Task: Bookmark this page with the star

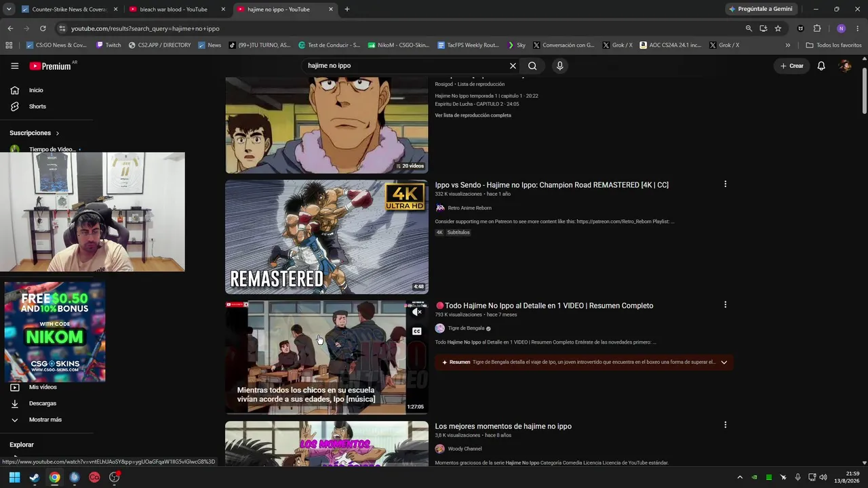Action: 778,28
